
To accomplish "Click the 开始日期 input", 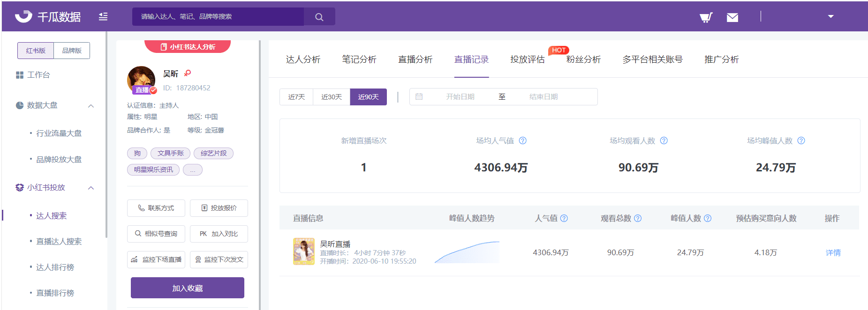I will pyautogui.click(x=460, y=97).
